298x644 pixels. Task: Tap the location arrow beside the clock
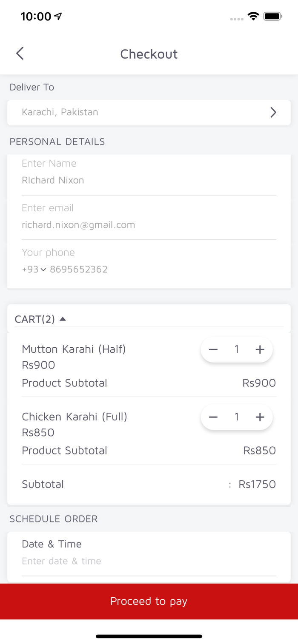coord(58,16)
